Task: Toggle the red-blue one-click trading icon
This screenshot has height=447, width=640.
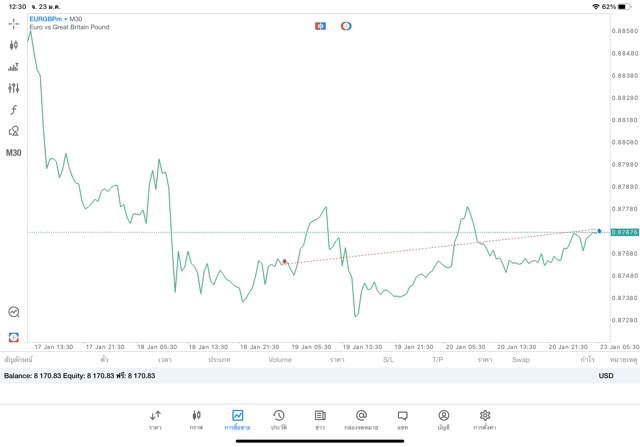Action: click(320, 26)
